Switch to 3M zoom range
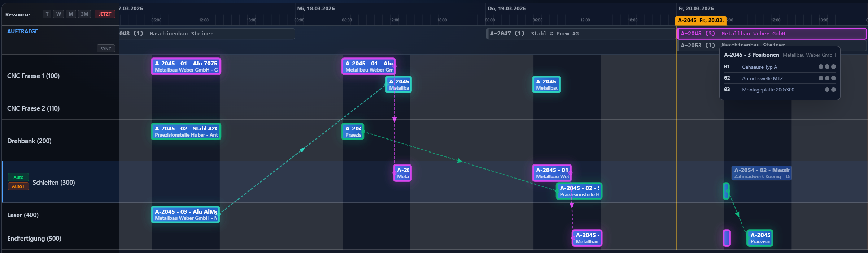This screenshot has height=253, width=868. pyautogui.click(x=84, y=14)
